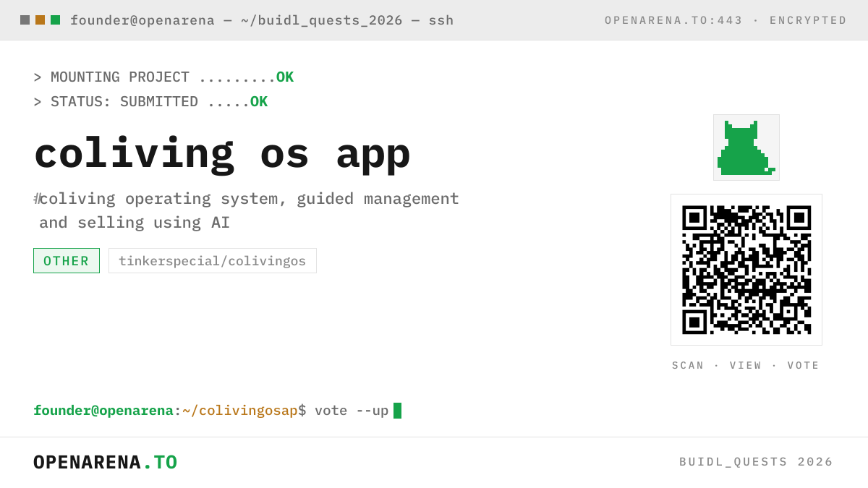Click the tinkerspecial/colivingos repo tag

click(213, 261)
